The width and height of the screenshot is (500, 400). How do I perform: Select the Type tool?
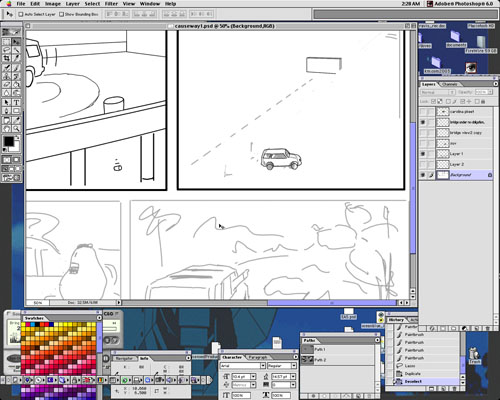click(x=16, y=103)
